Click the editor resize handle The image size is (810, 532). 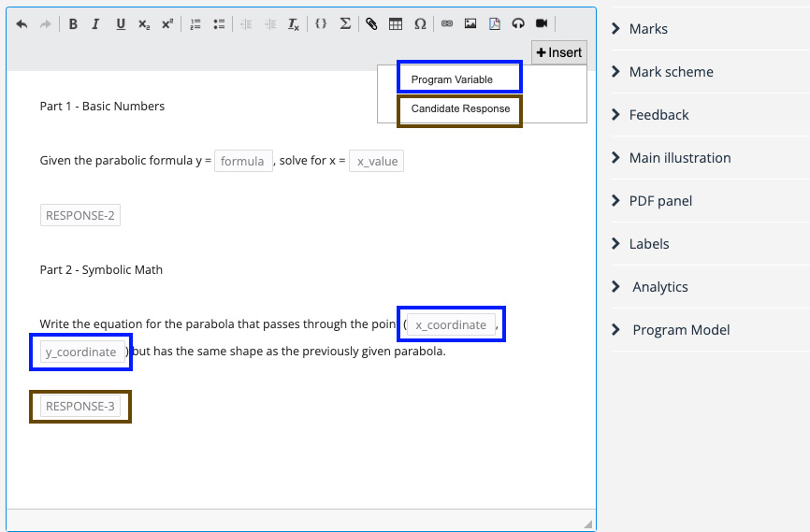tap(587, 524)
